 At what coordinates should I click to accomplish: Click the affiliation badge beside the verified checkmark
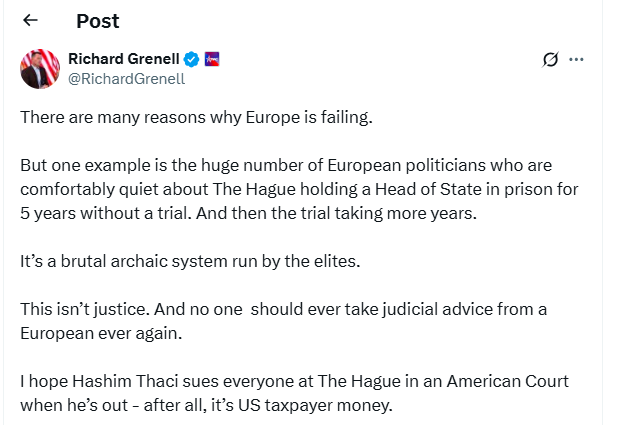click(210, 59)
